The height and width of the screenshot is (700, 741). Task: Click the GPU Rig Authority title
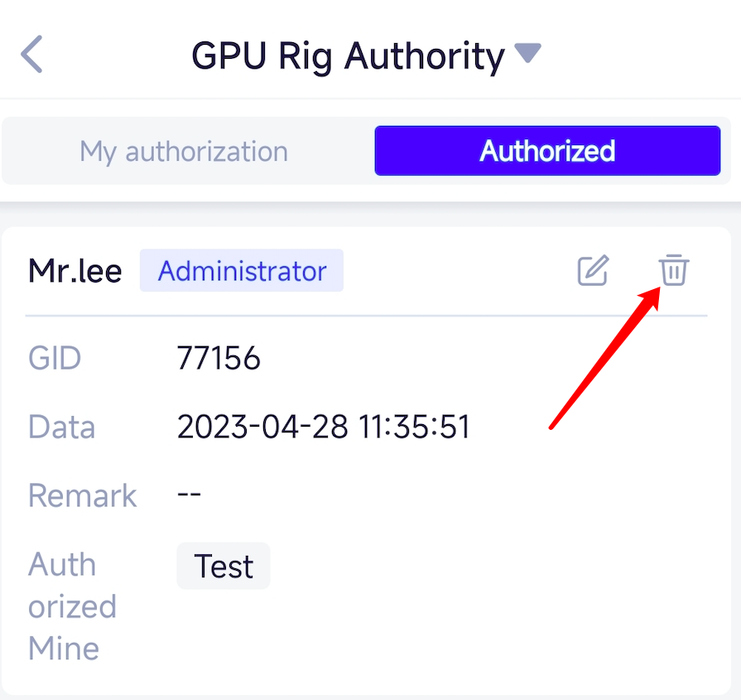348,56
